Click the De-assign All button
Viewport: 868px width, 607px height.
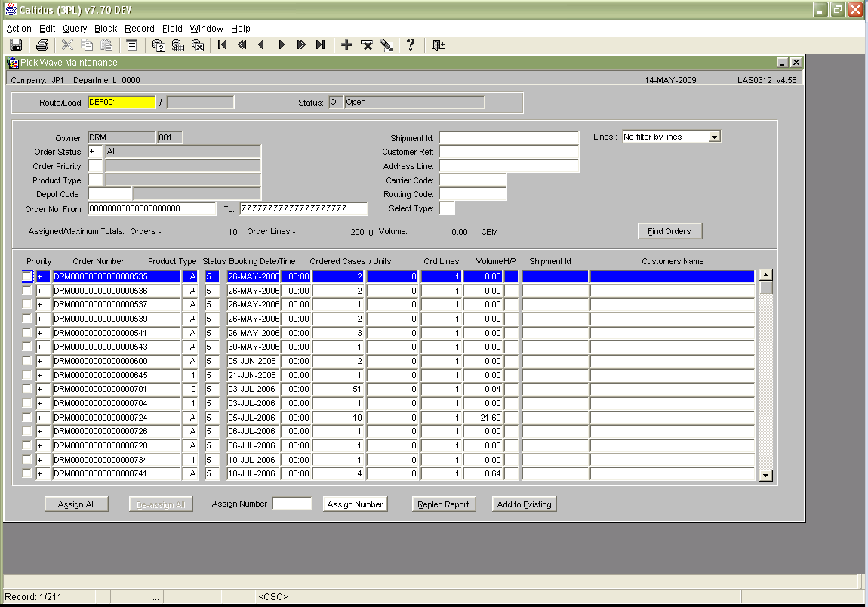pos(161,504)
